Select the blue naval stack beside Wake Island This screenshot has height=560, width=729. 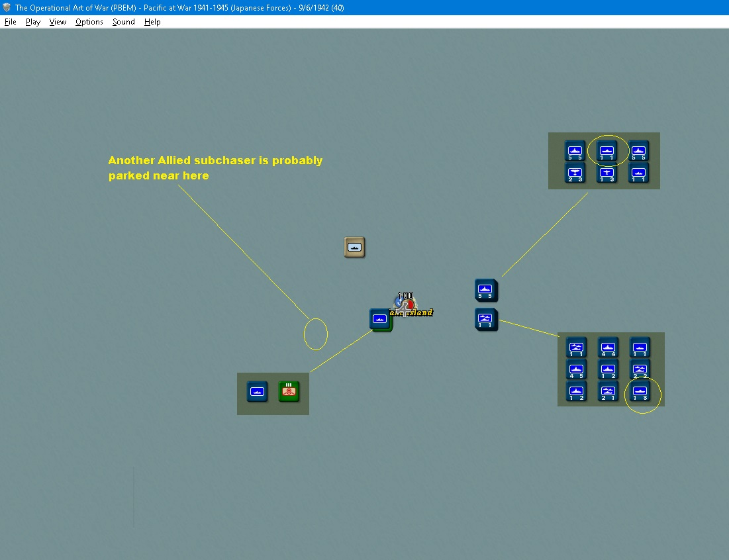click(380, 319)
